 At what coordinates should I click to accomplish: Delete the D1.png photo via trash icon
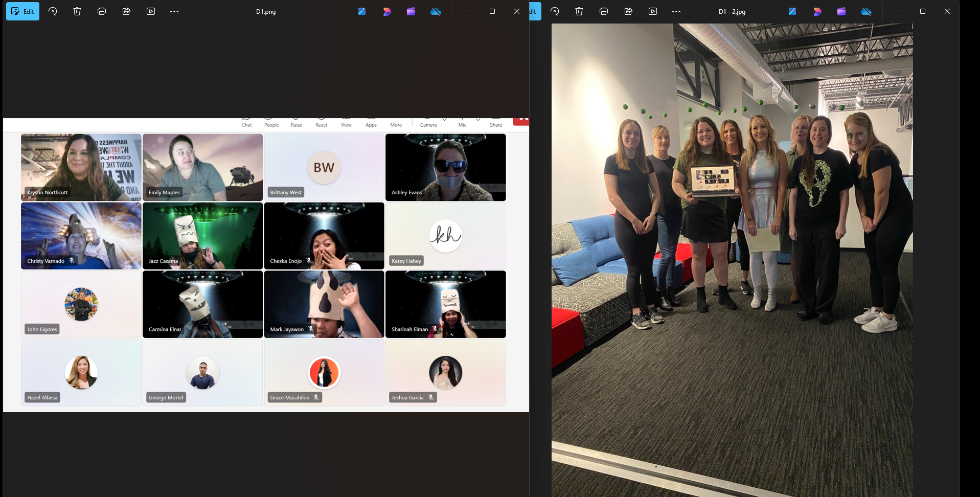(77, 11)
